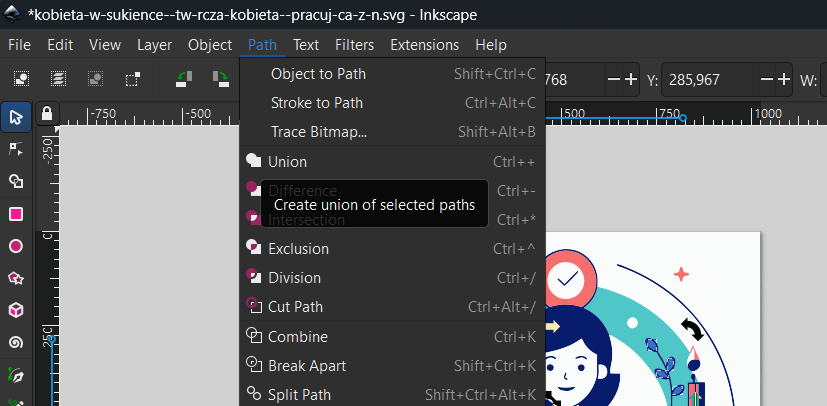Select the Pen Bezier tool
The image size is (827, 406).
(16, 376)
